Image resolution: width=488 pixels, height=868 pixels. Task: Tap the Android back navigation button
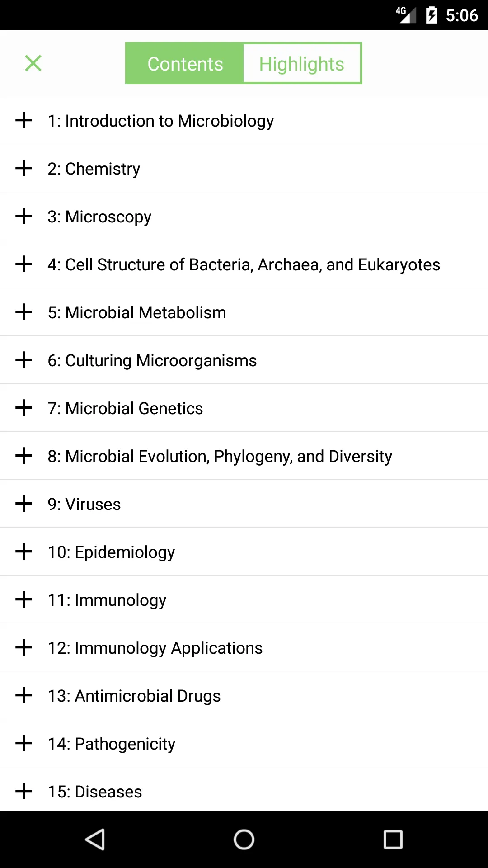(95, 840)
